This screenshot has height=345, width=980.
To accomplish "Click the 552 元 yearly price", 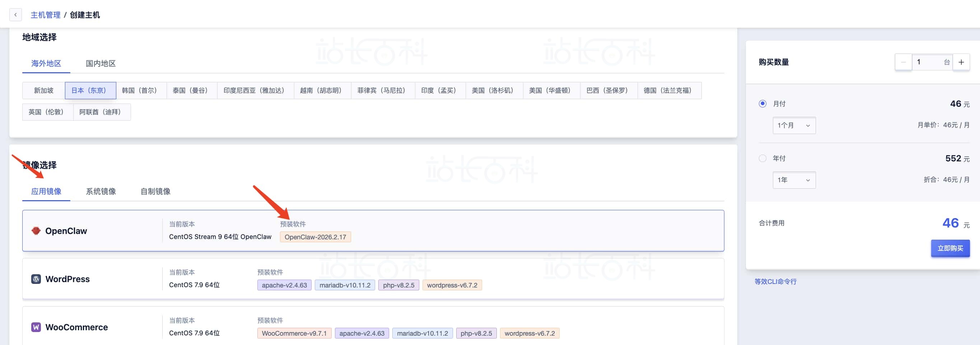I will point(957,158).
